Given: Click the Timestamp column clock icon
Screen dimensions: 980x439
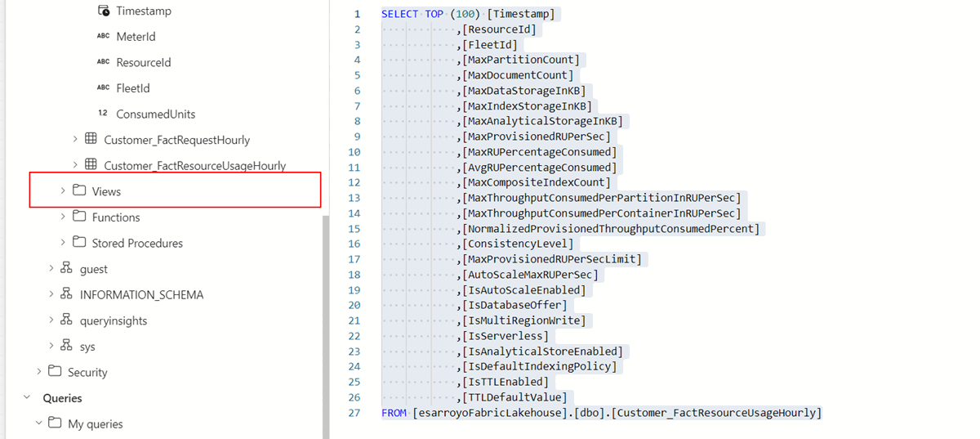Looking at the screenshot, I should click(103, 11).
